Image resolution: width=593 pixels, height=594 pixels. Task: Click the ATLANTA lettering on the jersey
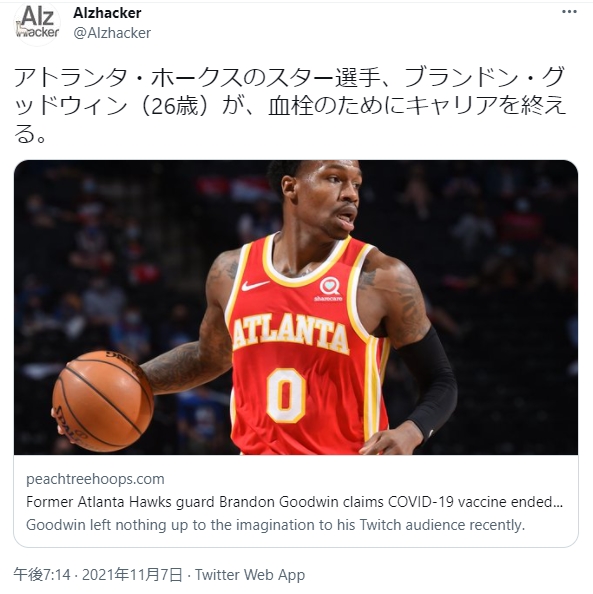(290, 333)
